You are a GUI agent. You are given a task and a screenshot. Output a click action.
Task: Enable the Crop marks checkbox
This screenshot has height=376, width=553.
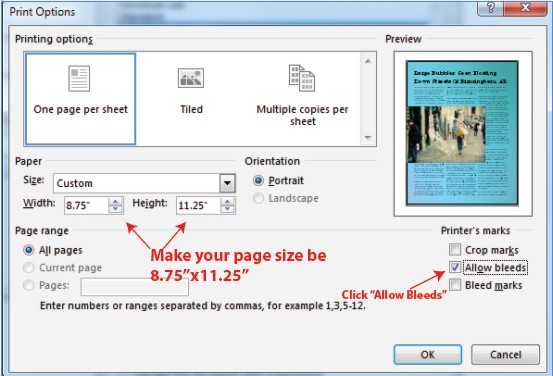coord(455,250)
